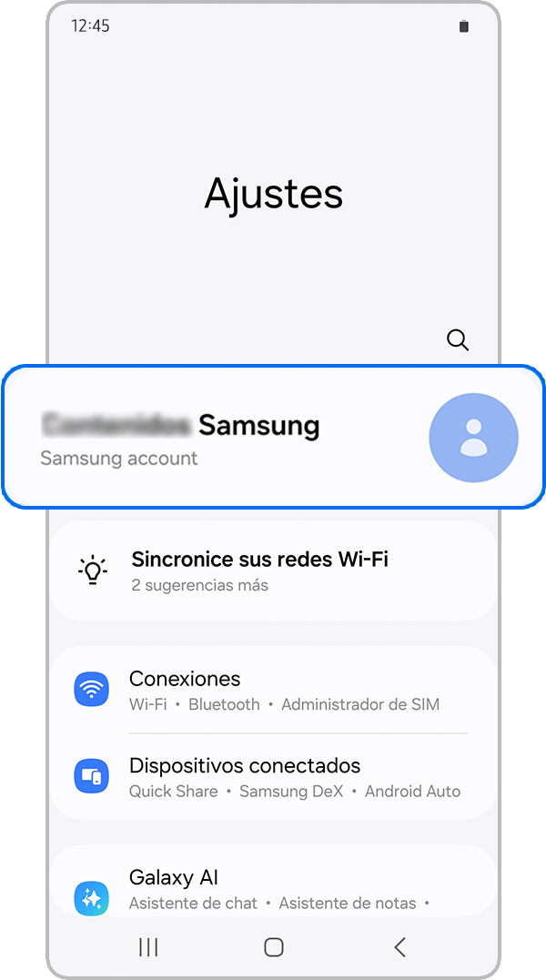Image resolution: width=546 pixels, height=980 pixels.
Task: Open the Conexiones settings entry
Action: [x=273, y=690]
